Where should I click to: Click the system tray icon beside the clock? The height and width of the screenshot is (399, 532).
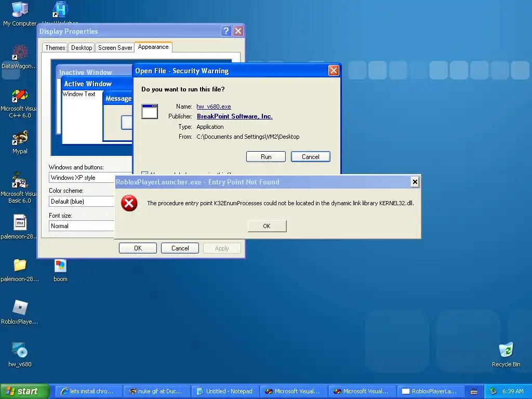[x=494, y=391]
